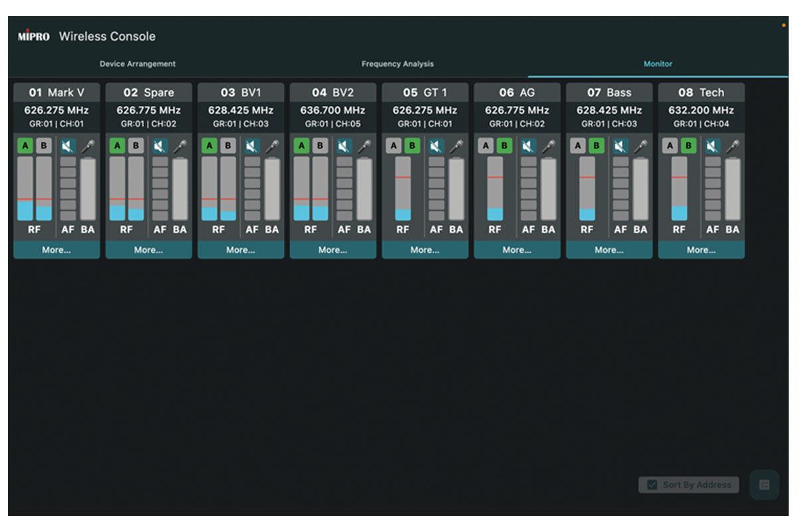Click the BA battery meter on Mark V
Viewport: 798px width, 532px height.
coord(88,190)
